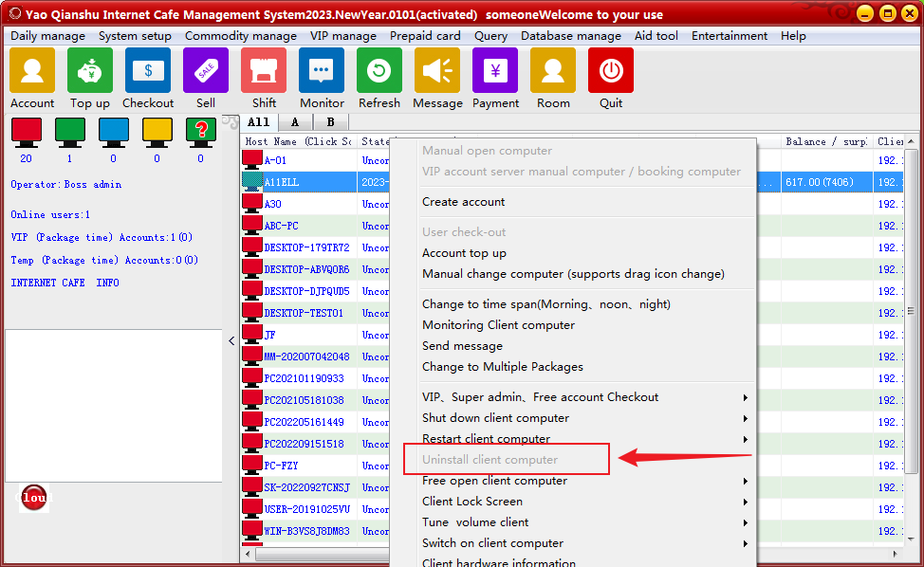Image resolution: width=924 pixels, height=567 pixels.
Task: Click the red computer icon beside ABC-PC
Action: pos(252,225)
